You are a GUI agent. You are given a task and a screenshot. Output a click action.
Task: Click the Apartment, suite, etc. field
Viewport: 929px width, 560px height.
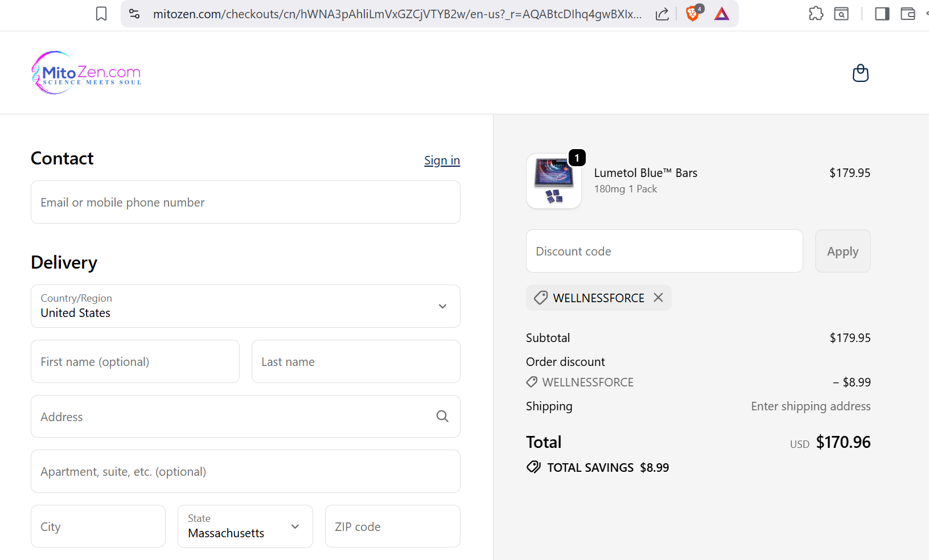pyautogui.click(x=245, y=471)
